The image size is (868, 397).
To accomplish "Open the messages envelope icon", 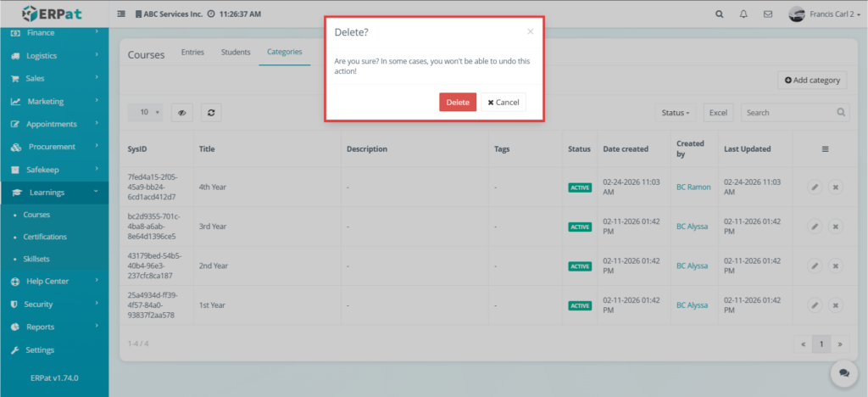I will 768,14.
